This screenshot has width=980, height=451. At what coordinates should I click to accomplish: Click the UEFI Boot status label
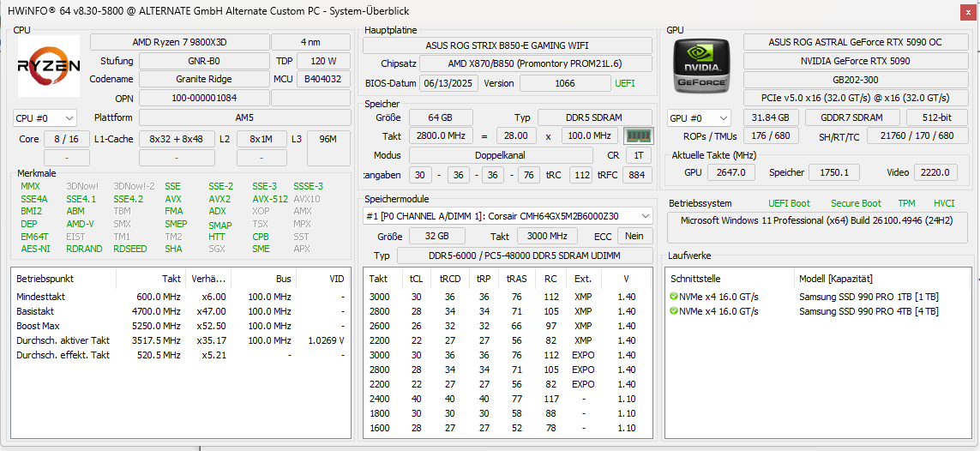[x=789, y=204]
